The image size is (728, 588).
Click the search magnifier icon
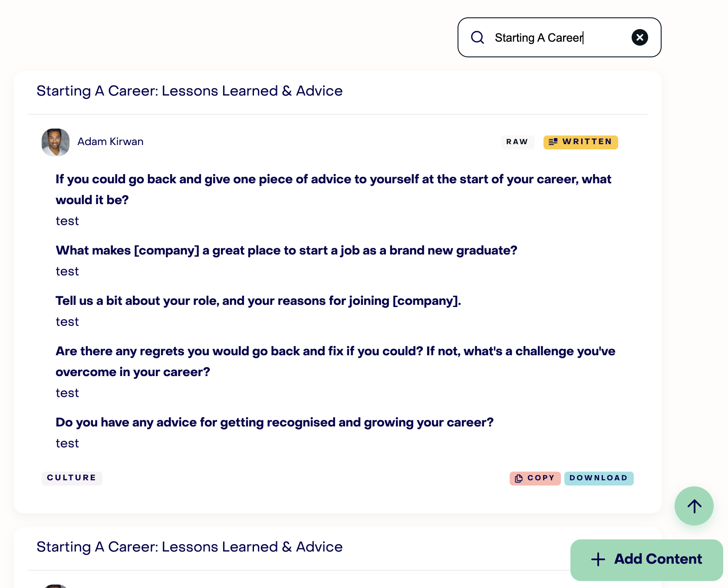click(478, 37)
